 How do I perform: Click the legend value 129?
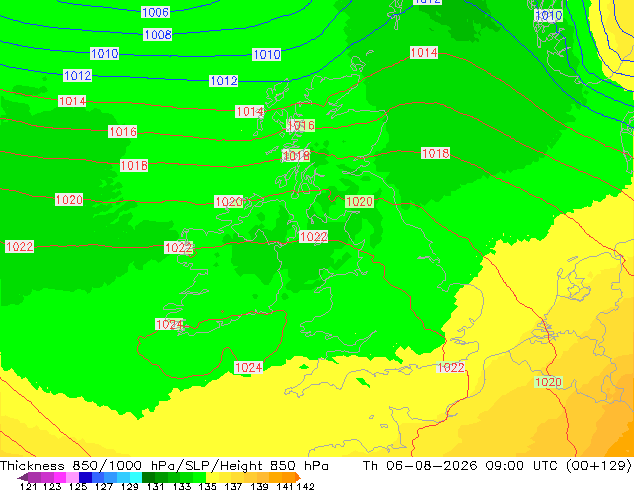[129, 486]
